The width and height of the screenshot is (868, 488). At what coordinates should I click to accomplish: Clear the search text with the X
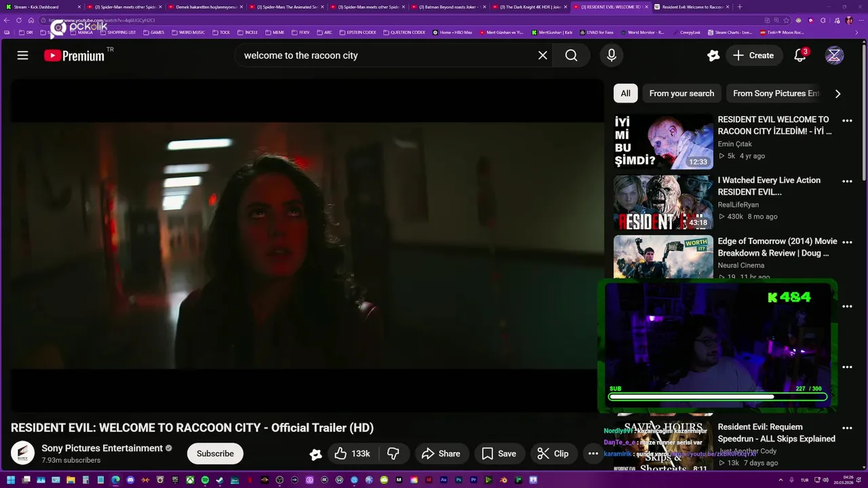click(x=542, y=56)
